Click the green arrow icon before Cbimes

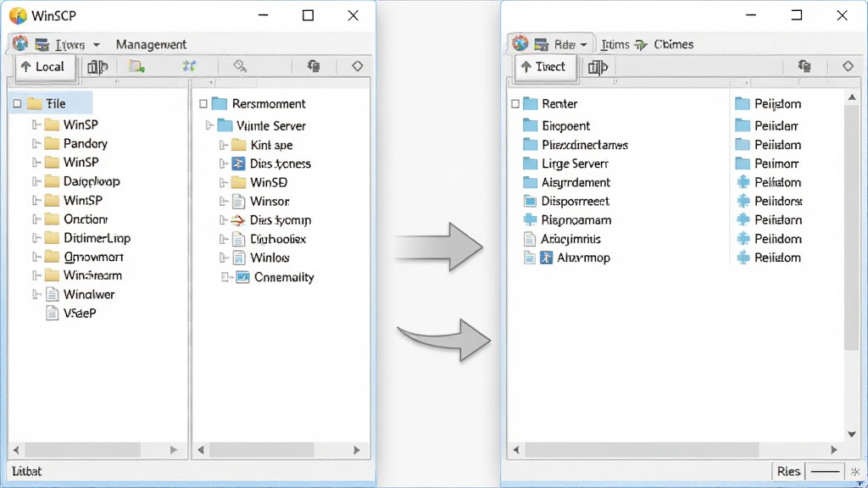[x=641, y=45]
